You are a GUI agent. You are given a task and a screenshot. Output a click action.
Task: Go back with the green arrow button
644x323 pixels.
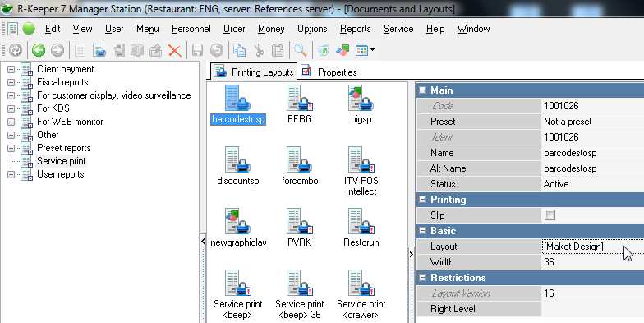coord(39,50)
